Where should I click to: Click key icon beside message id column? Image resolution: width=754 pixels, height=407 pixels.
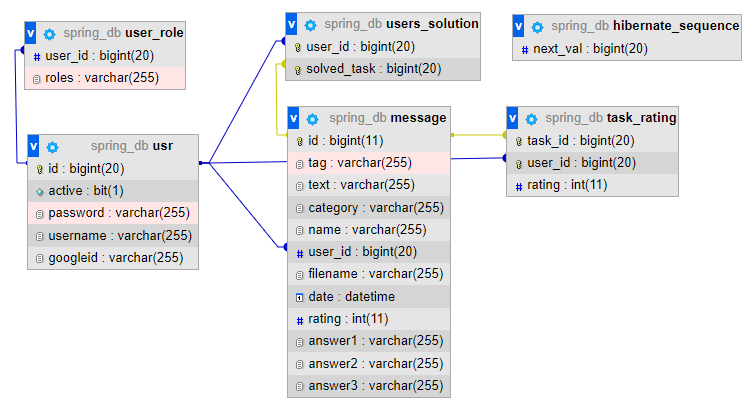coord(300,141)
